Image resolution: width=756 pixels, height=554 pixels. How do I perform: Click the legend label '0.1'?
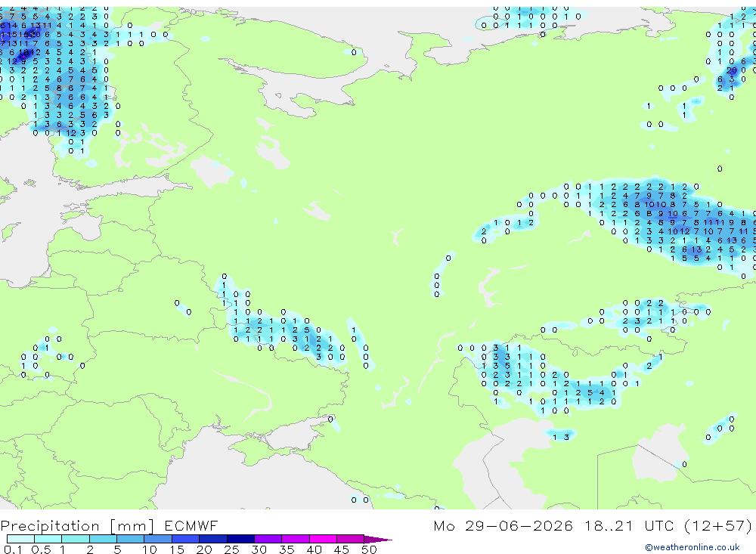click(13, 549)
